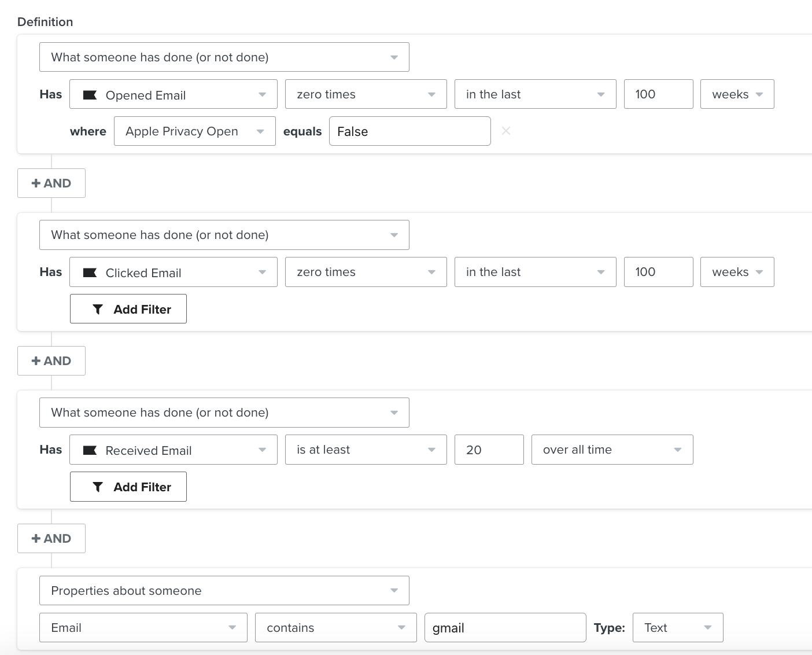Open the 'Apple Privacy Open' property dropdown

pos(194,131)
